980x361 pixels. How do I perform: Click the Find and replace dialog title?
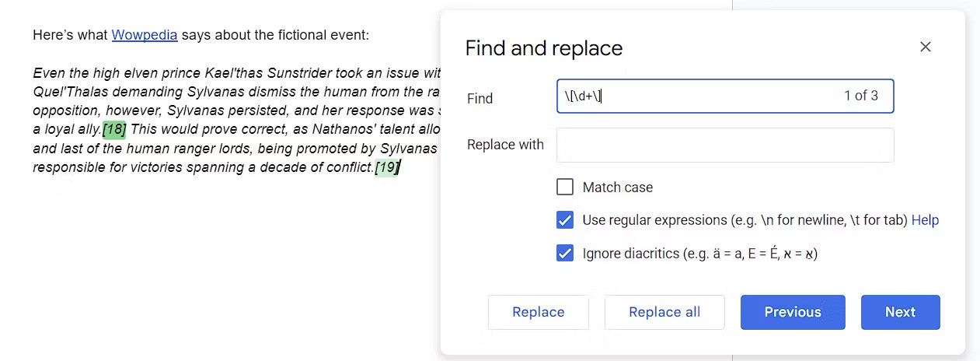coord(543,48)
